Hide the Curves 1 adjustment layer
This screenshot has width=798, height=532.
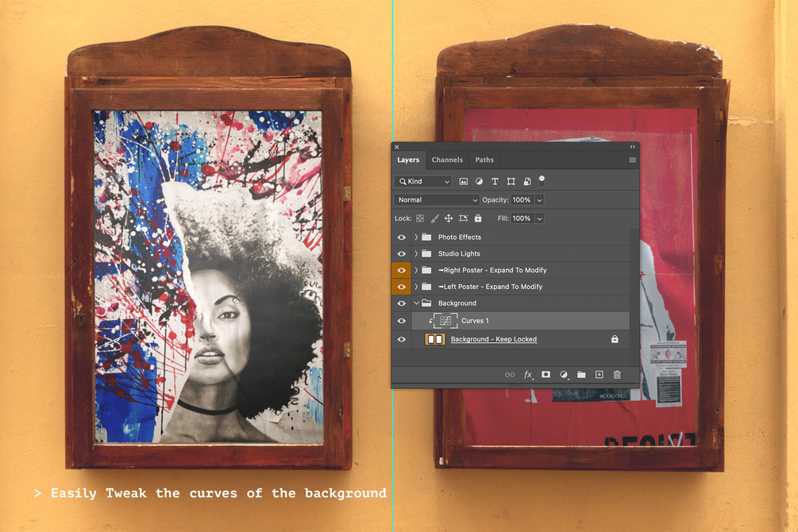point(402,321)
